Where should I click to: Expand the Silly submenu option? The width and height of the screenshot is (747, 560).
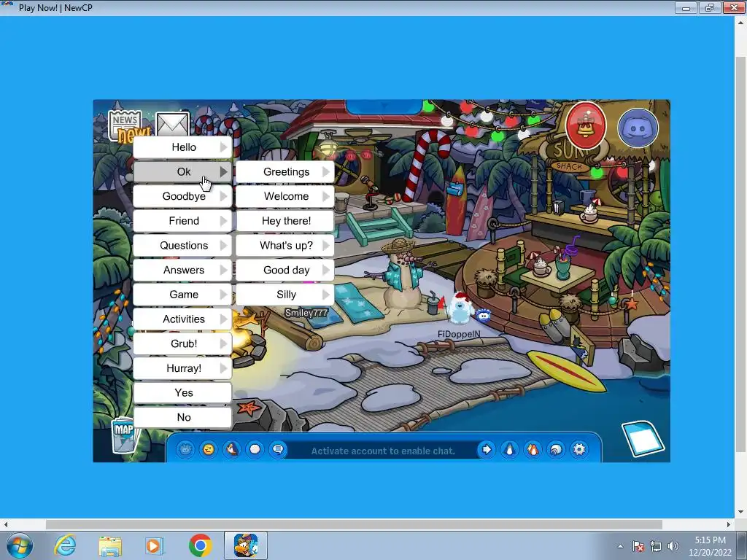point(285,295)
